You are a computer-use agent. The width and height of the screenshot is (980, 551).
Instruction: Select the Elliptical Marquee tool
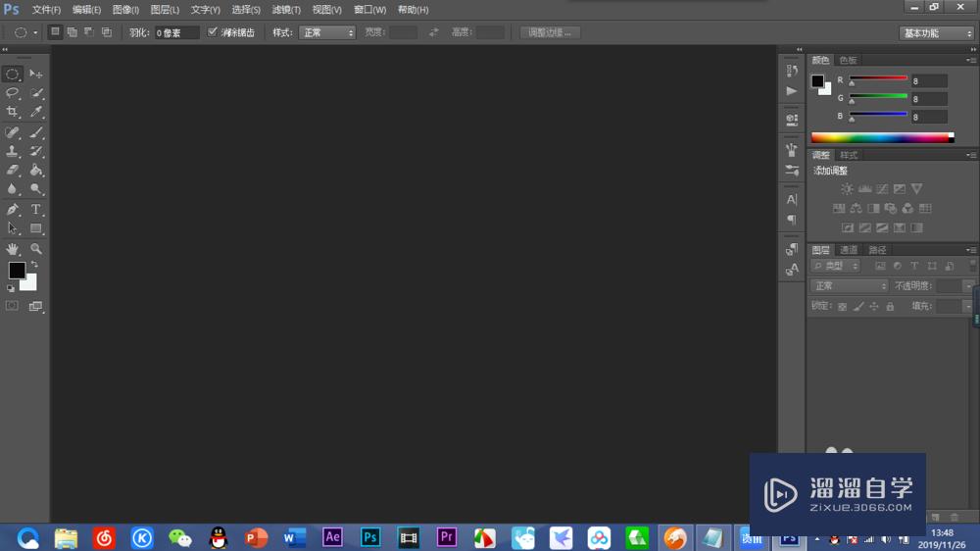[x=12, y=75]
